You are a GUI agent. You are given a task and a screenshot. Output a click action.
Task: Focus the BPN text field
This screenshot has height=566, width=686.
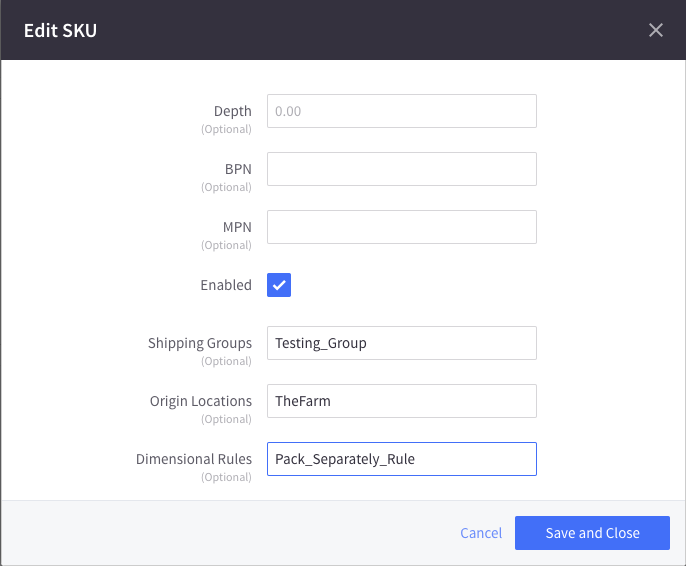pyautogui.click(x=401, y=169)
